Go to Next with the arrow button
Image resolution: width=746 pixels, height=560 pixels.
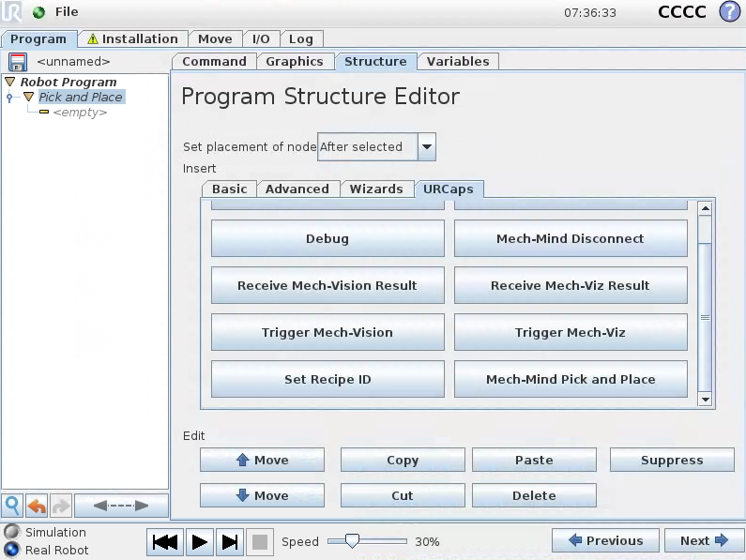(704, 540)
